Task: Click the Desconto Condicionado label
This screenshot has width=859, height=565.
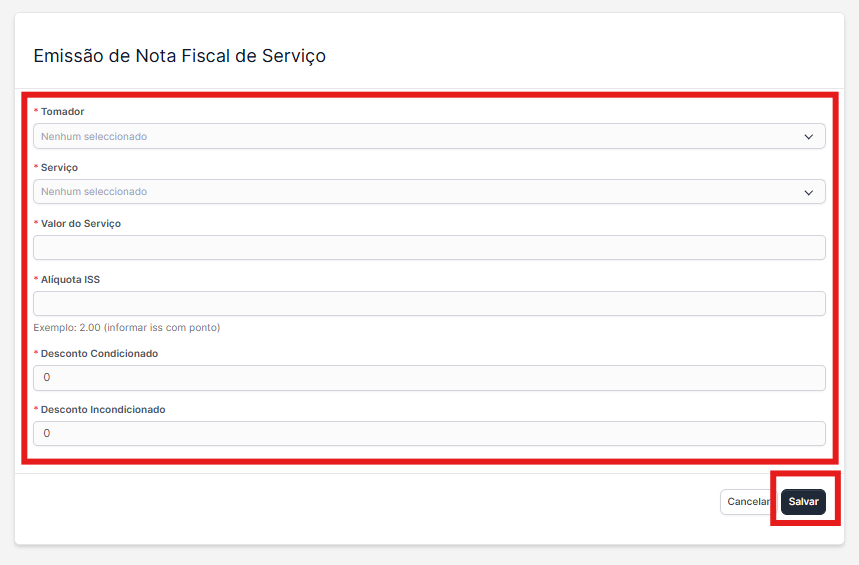Action: click(99, 354)
